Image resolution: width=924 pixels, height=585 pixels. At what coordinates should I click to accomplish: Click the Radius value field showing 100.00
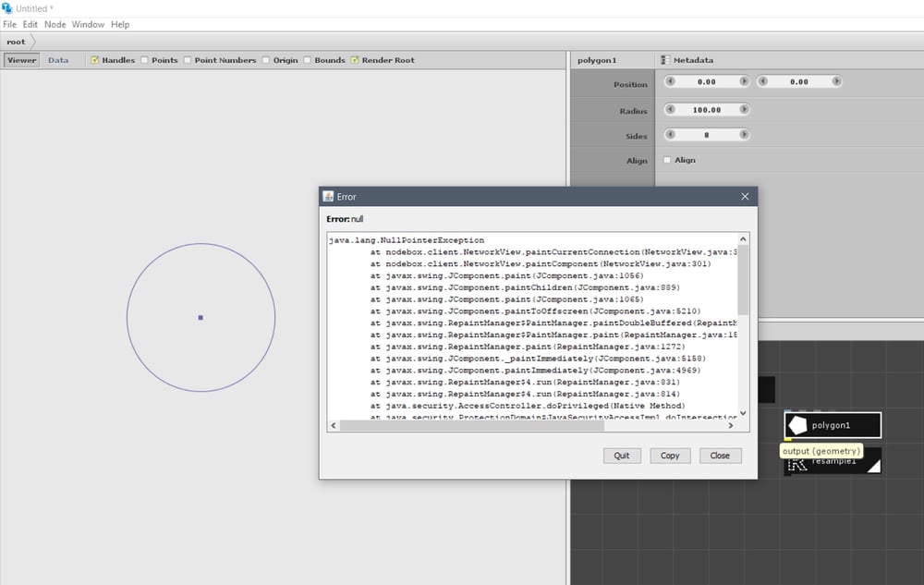[x=707, y=110]
